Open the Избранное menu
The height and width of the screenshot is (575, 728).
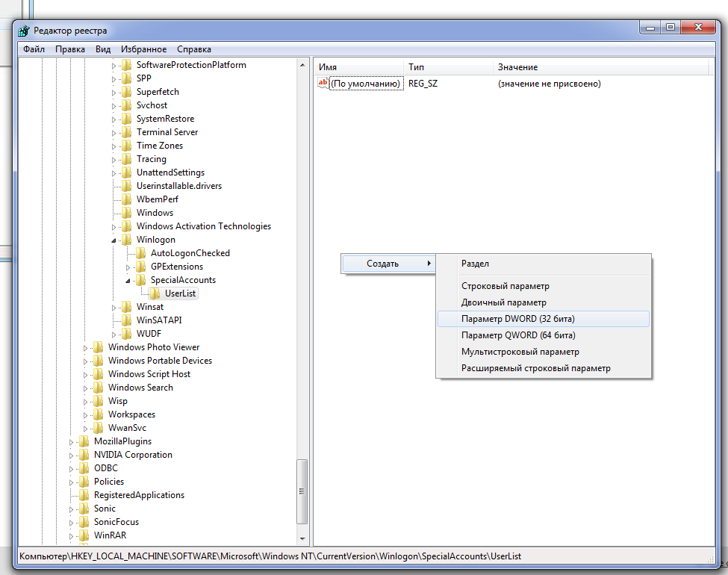pos(143,49)
